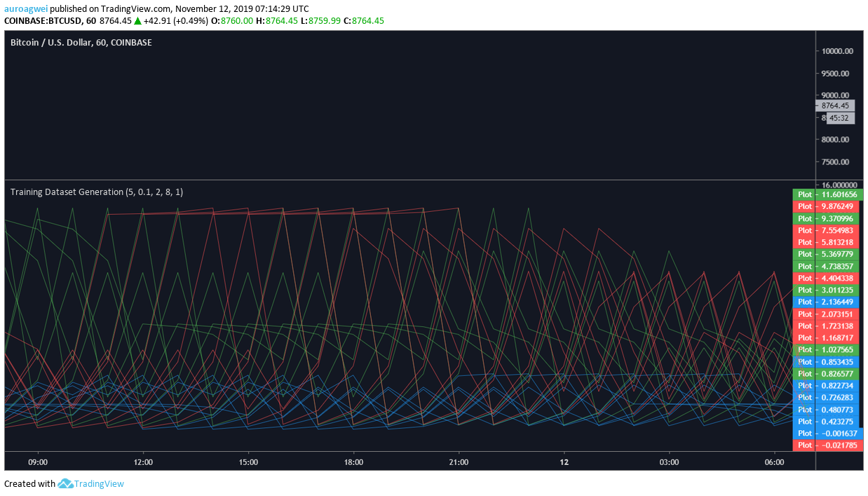Click the 10000.00 price axis label
Viewport: 868px width, 496px height.
(838, 51)
